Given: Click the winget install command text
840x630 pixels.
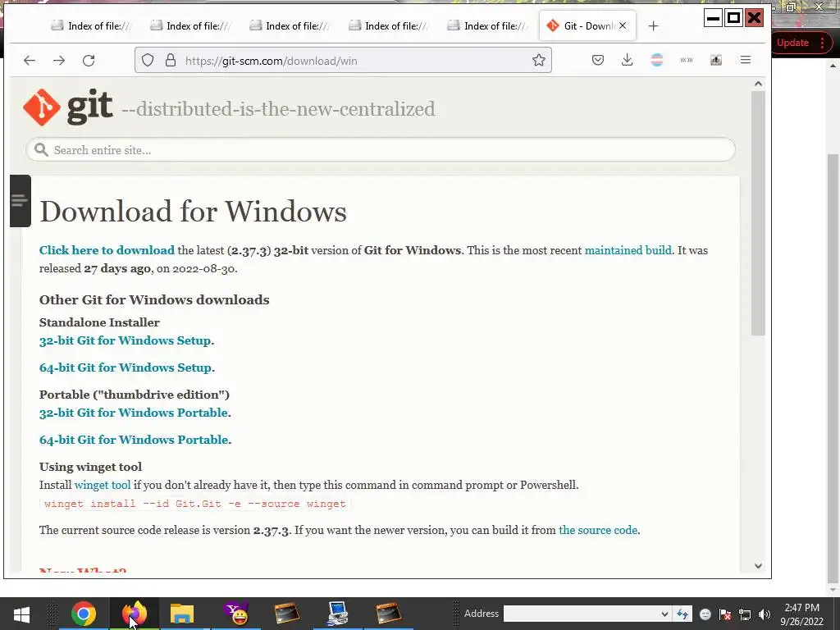Looking at the screenshot, I should pos(195,504).
